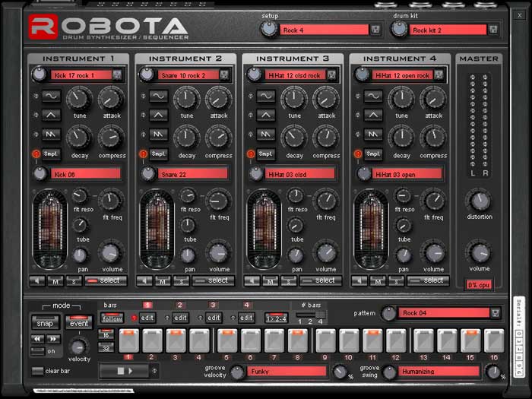The height and width of the screenshot is (399, 532).
Task: Click sequencer step pad 16
Action: point(494,340)
